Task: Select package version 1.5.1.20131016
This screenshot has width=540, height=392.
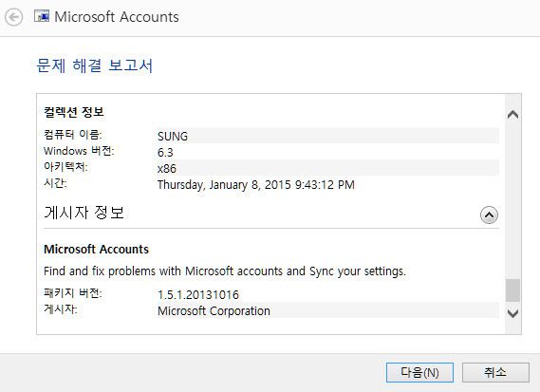Action: [198, 295]
